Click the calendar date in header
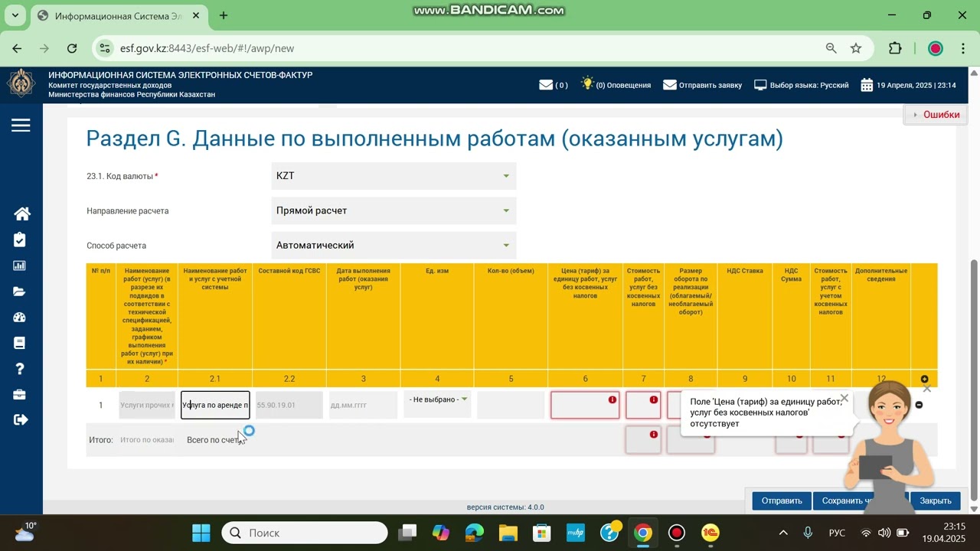Image resolution: width=980 pixels, height=551 pixels. 908,85
